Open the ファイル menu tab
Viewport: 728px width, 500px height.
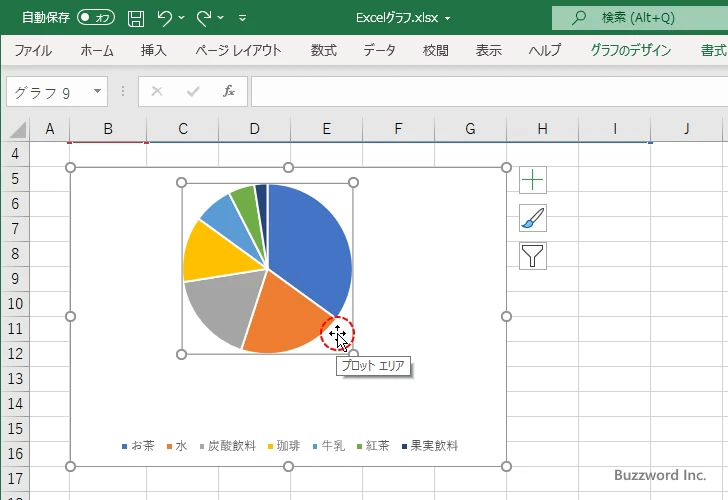click(33, 50)
